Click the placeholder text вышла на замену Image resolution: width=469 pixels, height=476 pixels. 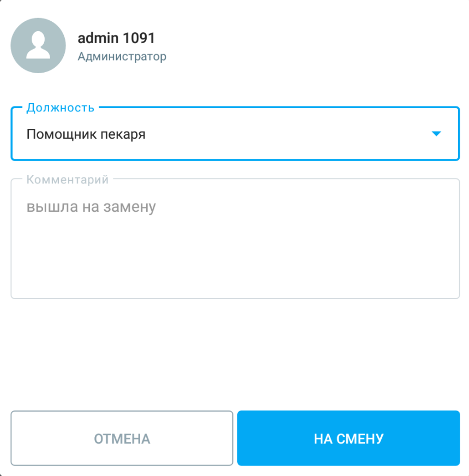(91, 207)
